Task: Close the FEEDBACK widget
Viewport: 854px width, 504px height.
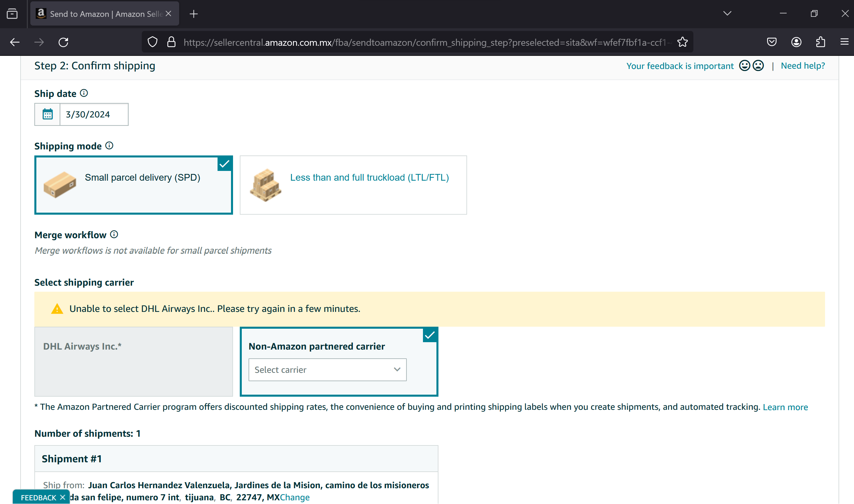Action: [x=63, y=498]
